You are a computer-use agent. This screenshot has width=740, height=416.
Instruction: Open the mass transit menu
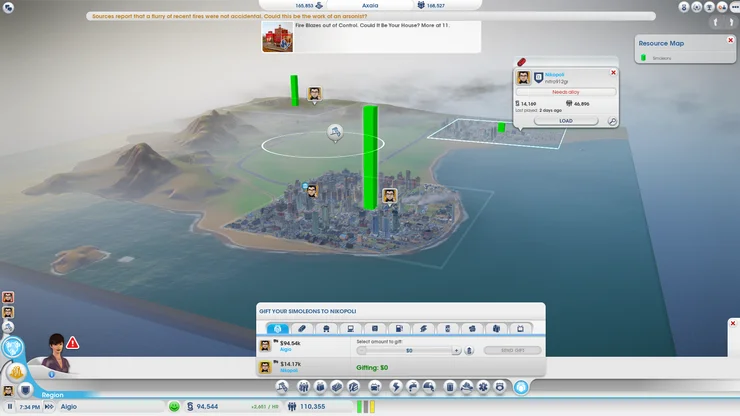(375, 387)
